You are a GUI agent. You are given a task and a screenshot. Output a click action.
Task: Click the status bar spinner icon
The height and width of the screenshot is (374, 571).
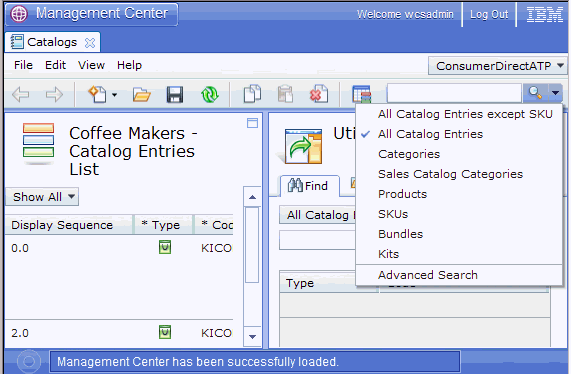(29, 362)
